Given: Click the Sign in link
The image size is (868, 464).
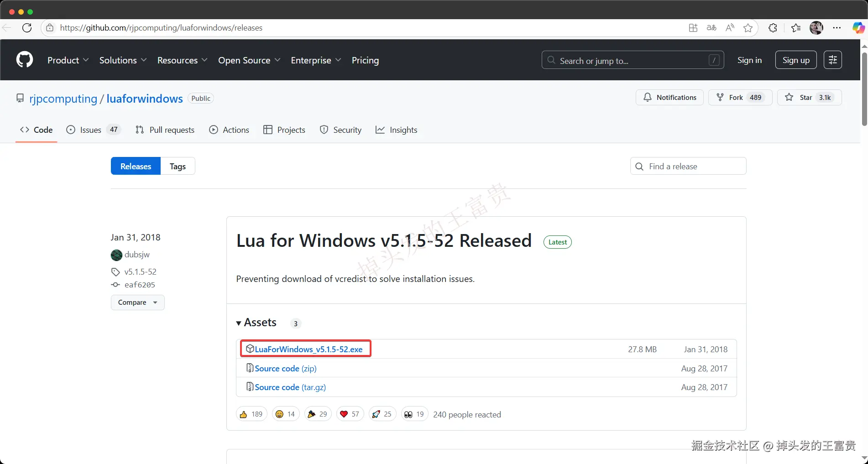Looking at the screenshot, I should pyautogui.click(x=749, y=60).
